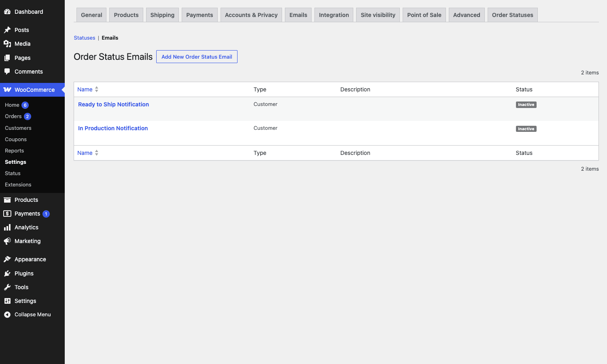Open WooCommerce Settings submenu item
The height and width of the screenshot is (364, 607).
(x=15, y=162)
